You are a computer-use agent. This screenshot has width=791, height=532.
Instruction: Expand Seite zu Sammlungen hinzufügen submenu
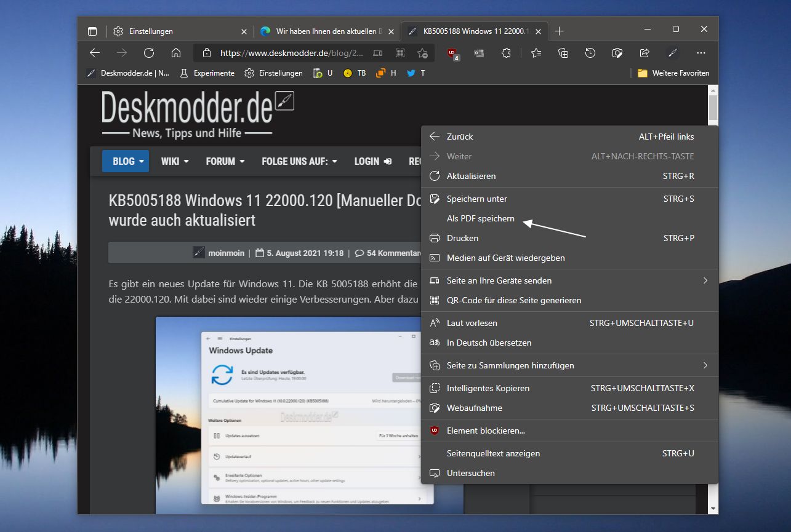coord(570,365)
